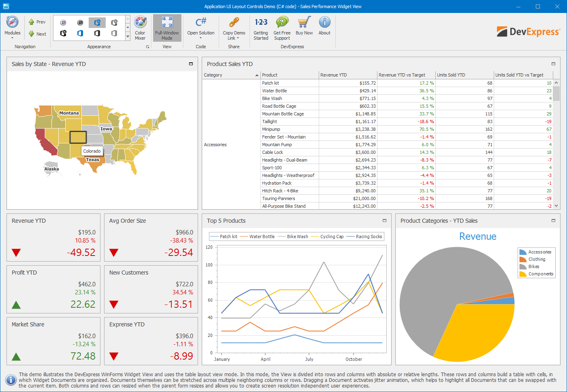Collapse the Product Categories panel
This screenshot has height=392, width=567.
[553, 221]
